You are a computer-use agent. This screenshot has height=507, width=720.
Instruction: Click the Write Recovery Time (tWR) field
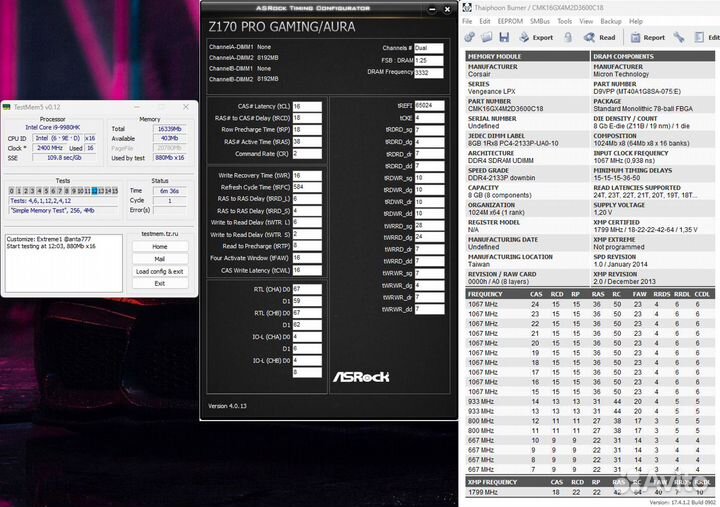pyautogui.click(x=307, y=175)
